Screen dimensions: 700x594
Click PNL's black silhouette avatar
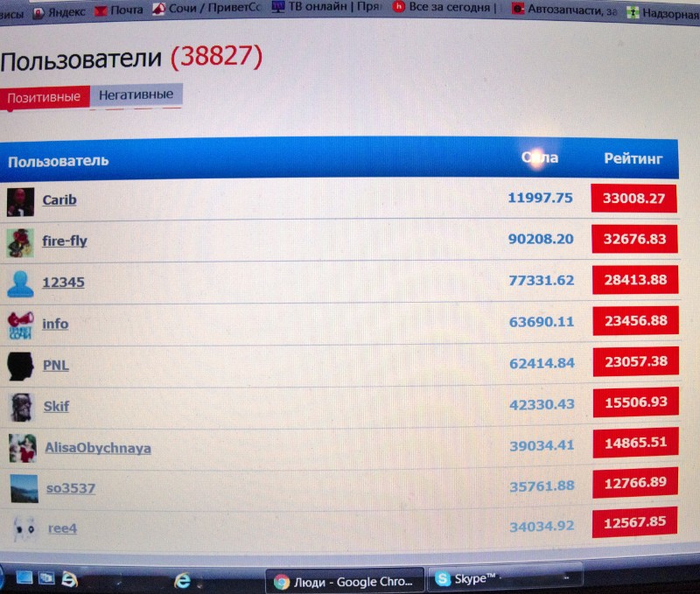click(19, 366)
